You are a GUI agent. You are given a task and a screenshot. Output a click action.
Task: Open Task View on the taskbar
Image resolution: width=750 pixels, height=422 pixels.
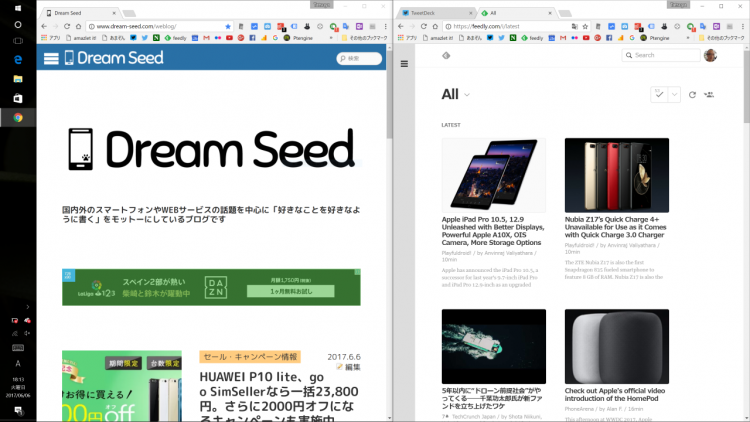tap(18, 41)
